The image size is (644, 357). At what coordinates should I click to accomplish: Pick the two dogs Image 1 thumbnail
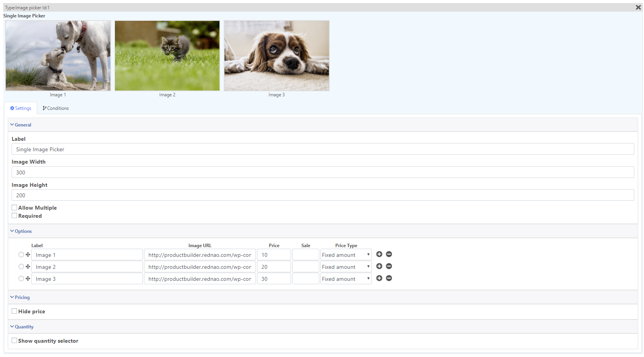point(58,56)
